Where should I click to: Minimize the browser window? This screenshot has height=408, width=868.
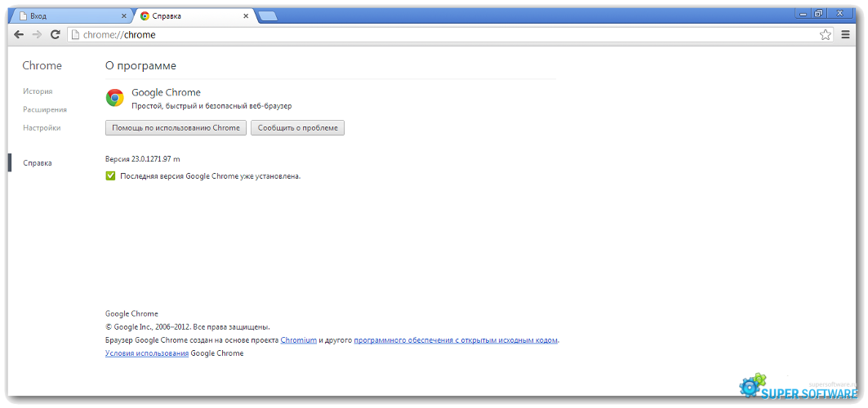(803, 12)
